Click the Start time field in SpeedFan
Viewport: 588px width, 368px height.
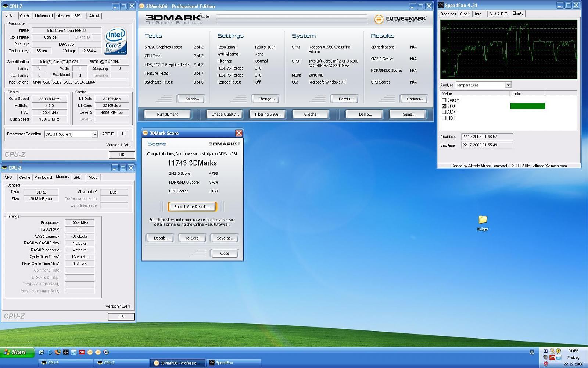pos(487,137)
